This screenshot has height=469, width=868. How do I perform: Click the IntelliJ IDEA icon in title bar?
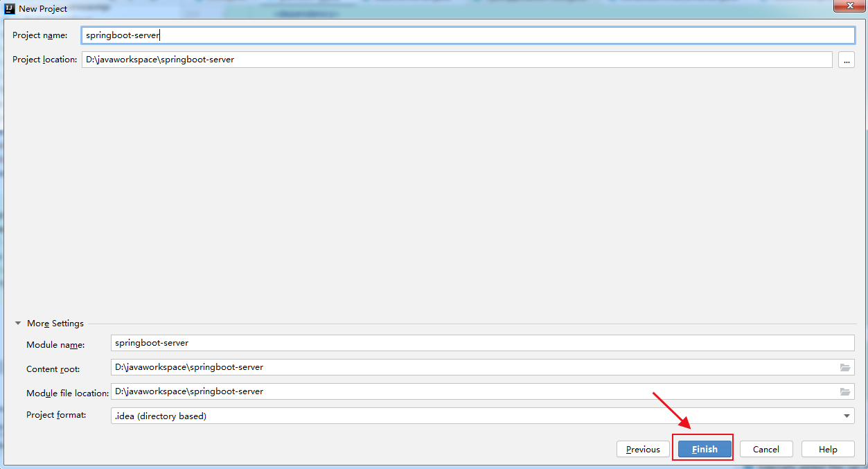10,9
